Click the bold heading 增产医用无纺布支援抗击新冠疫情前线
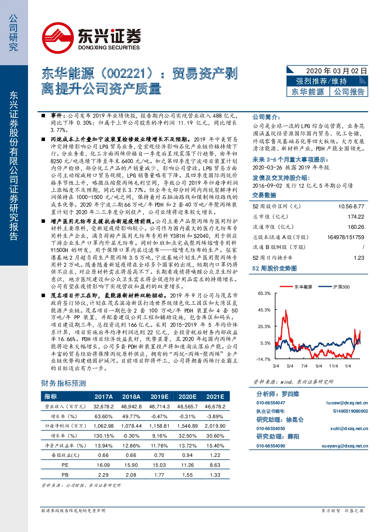Screen dimensions: 392x532 103,221
